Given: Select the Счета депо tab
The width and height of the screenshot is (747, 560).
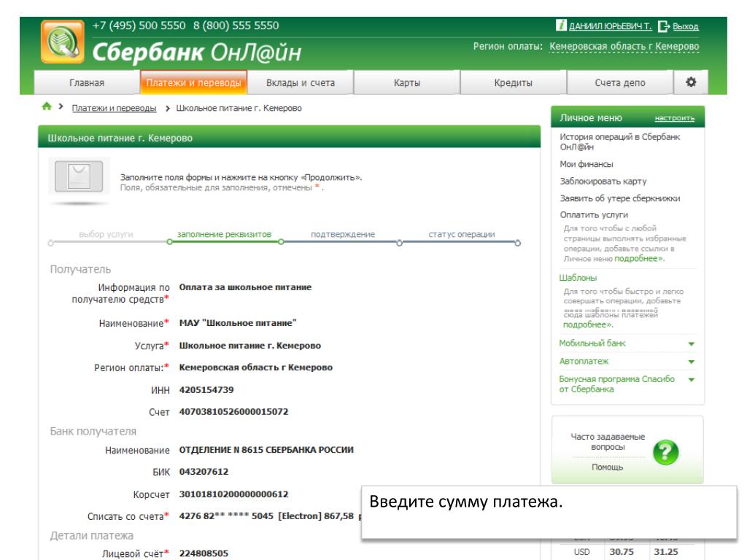Looking at the screenshot, I should [620, 83].
